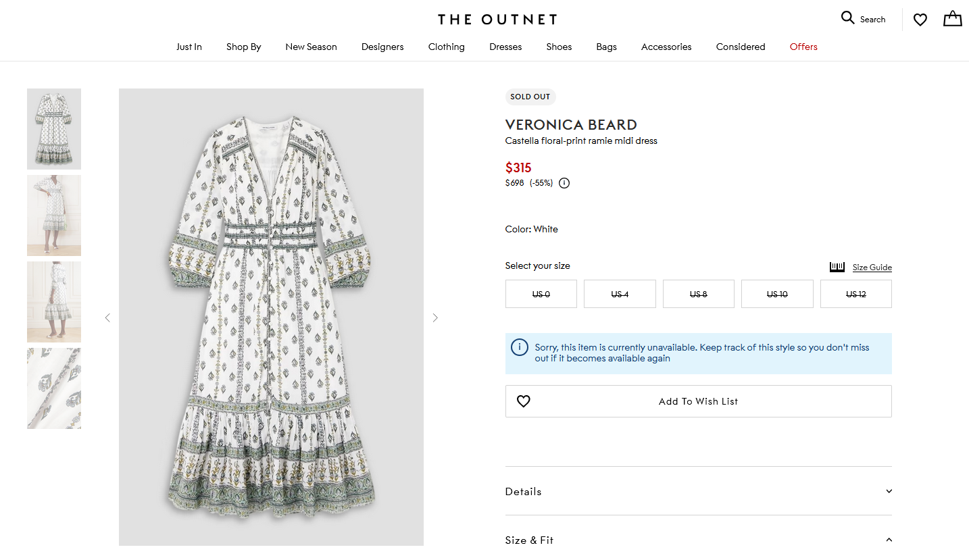Viewport: 969px width, 560px height.
Task: Click the search magnifier icon
Action: pos(847,18)
